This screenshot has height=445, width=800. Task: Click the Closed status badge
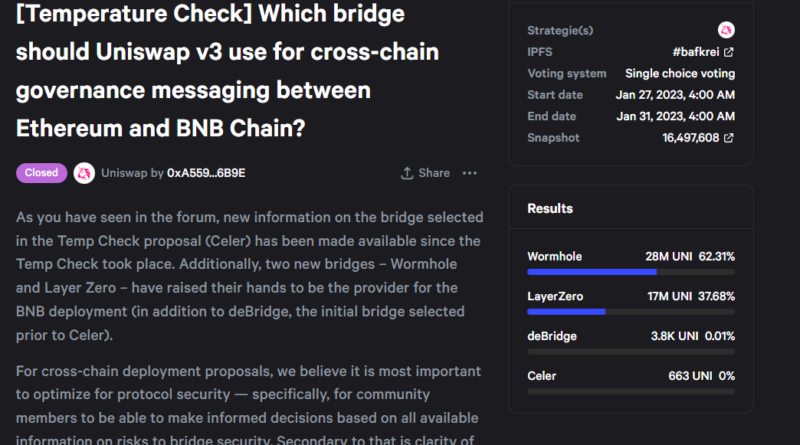[42, 173]
